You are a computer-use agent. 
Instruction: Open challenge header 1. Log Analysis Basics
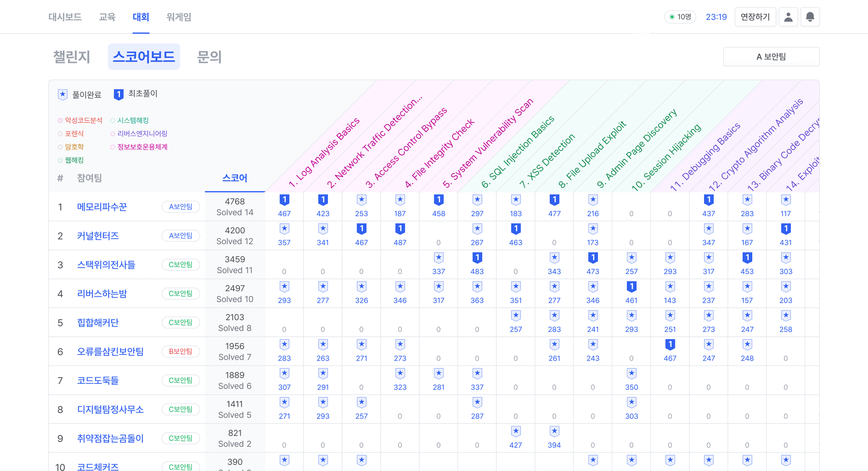click(324, 153)
